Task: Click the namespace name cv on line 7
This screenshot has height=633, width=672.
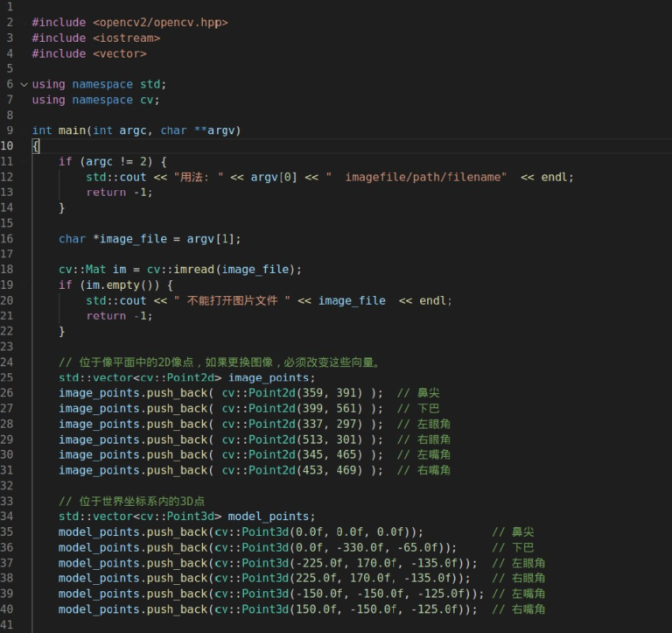Action: point(150,100)
